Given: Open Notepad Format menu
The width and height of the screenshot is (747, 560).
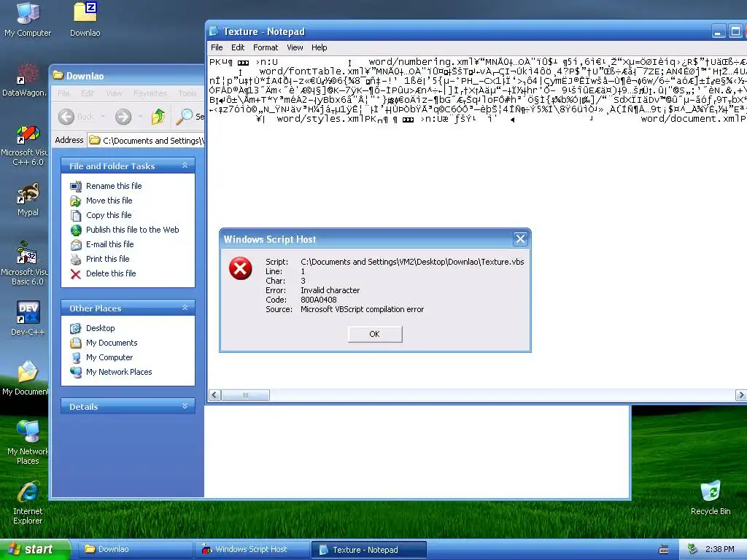Looking at the screenshot, I should (x=266, y=47).
